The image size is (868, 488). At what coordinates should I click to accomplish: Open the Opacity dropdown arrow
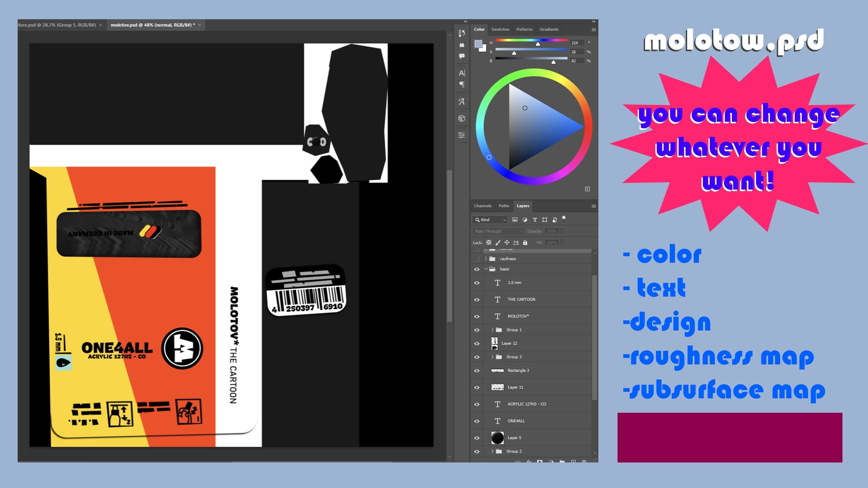562,231
